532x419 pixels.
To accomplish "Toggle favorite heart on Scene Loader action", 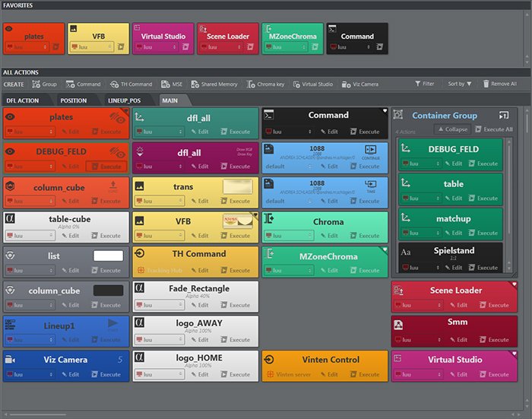I will 514,284.
